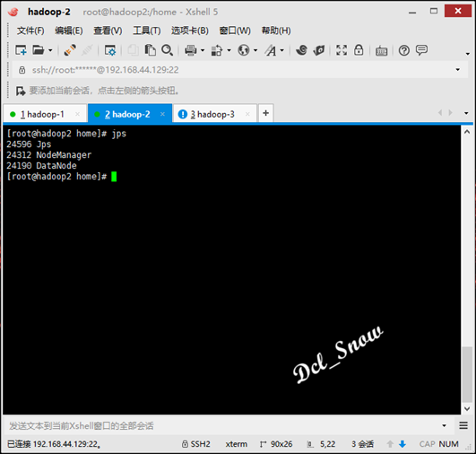Switch to the 1 hadoop-1 tab
476x454 pixels.
click(45, 114)
